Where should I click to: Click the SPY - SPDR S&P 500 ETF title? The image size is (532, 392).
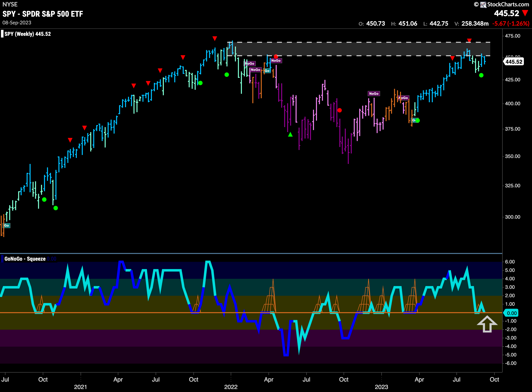click(43, 14)
